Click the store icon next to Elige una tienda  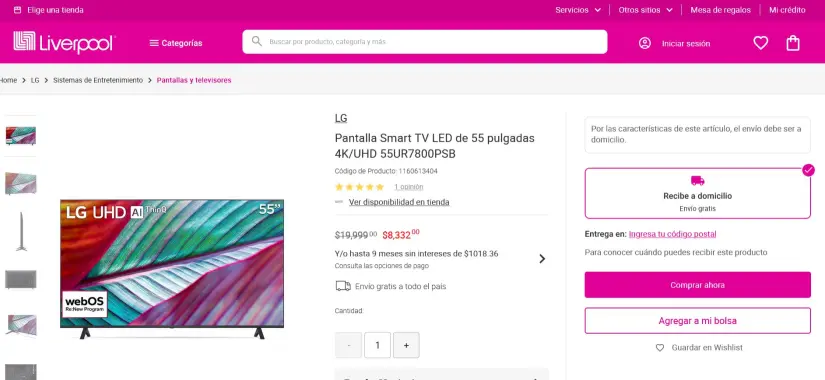click(17, 10)
